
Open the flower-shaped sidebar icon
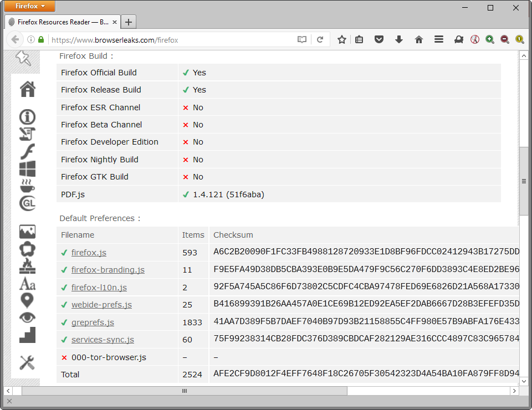point(27,249)
